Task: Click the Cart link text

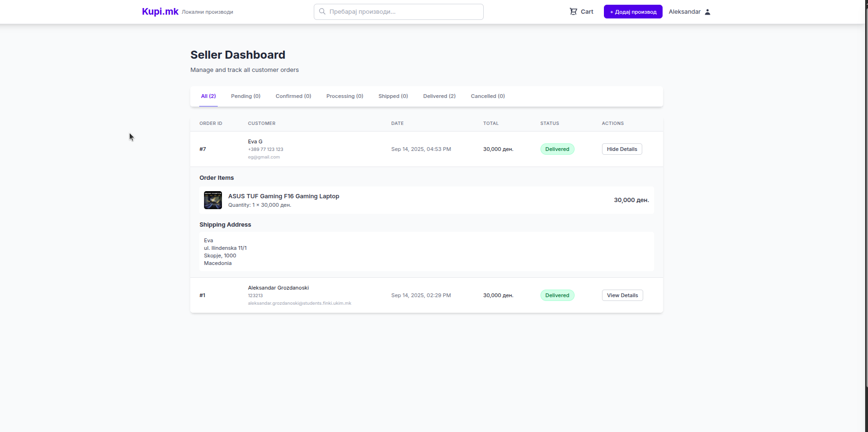Action: [587, 12]
